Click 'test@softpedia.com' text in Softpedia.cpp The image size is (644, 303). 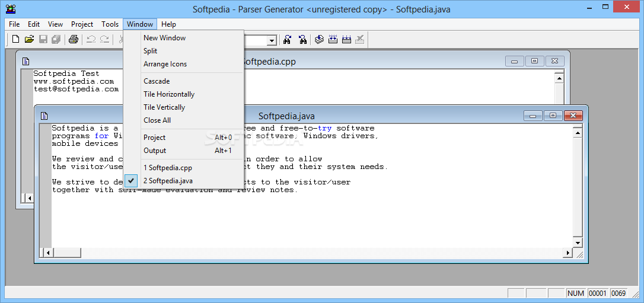pyautogui.click(x=76, y=89)
